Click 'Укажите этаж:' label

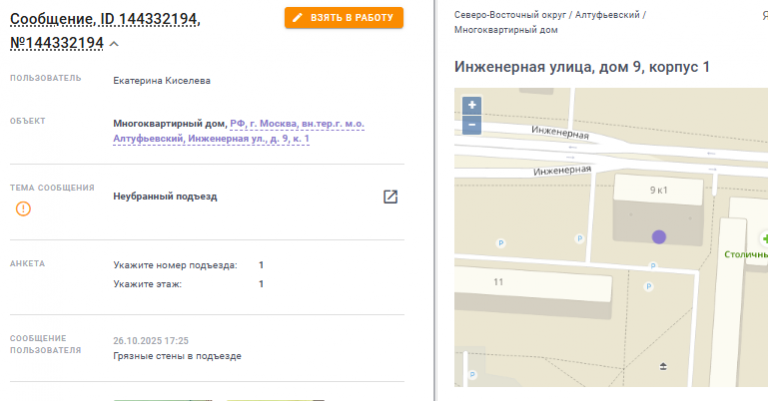click(x=147, y=284)
